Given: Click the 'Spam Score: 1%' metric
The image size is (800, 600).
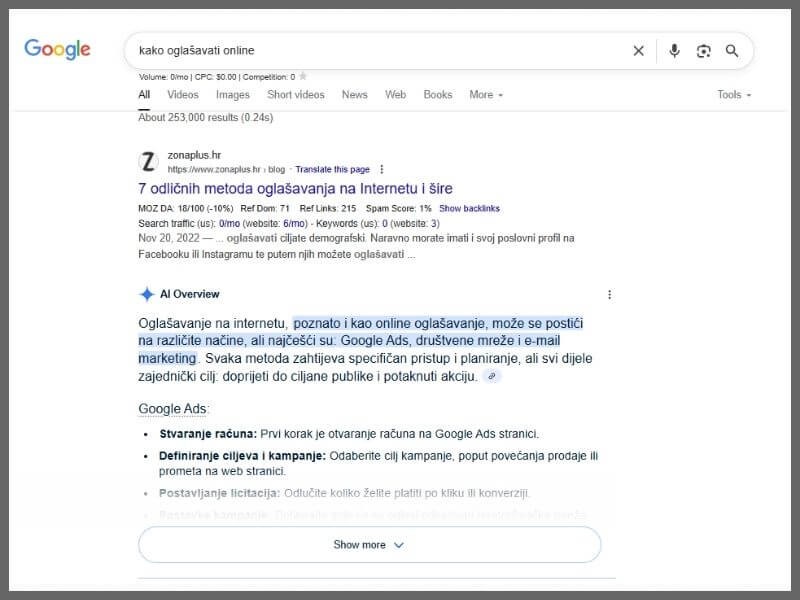Looking at the screenshot, I should (x=398, y=209).
